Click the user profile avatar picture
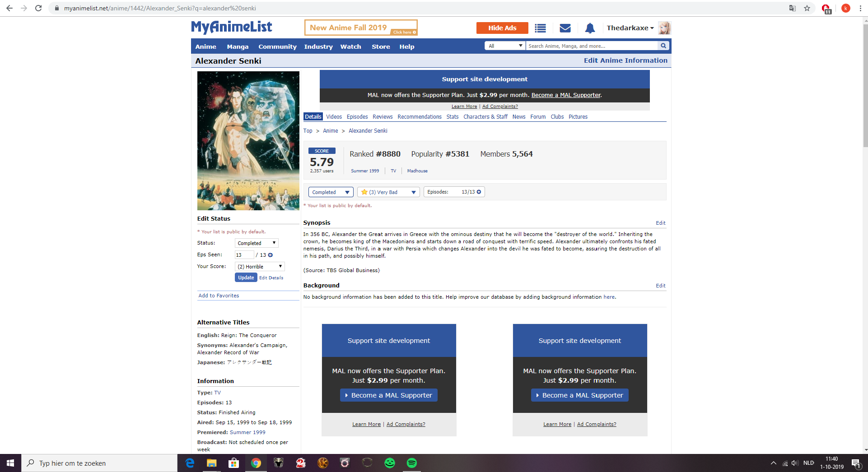 click(x=664, y=28)
